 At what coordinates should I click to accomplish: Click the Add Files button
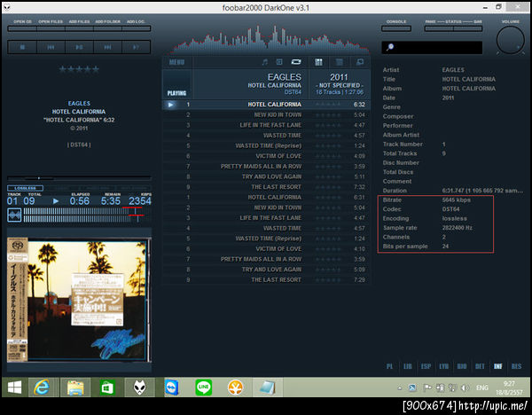(80, 29)
